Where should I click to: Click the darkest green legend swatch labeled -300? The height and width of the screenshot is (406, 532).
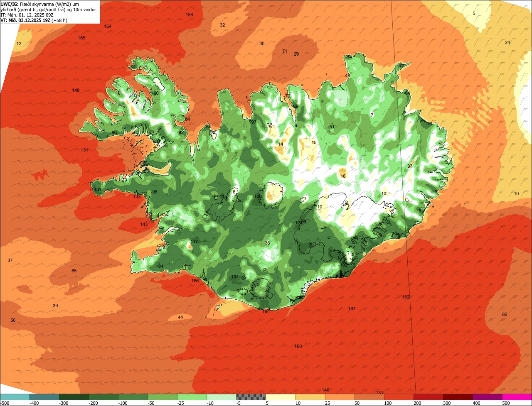pyautogui.click(x=74, y=397)
